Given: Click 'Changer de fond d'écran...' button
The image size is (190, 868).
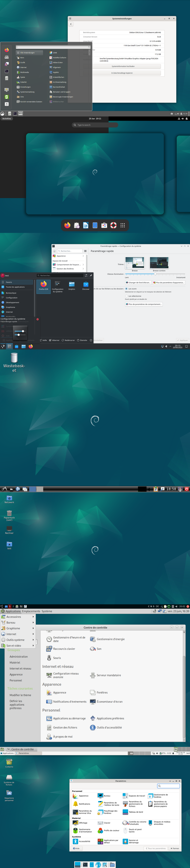Looking at the screenshot, I should (x=138, y=283).
